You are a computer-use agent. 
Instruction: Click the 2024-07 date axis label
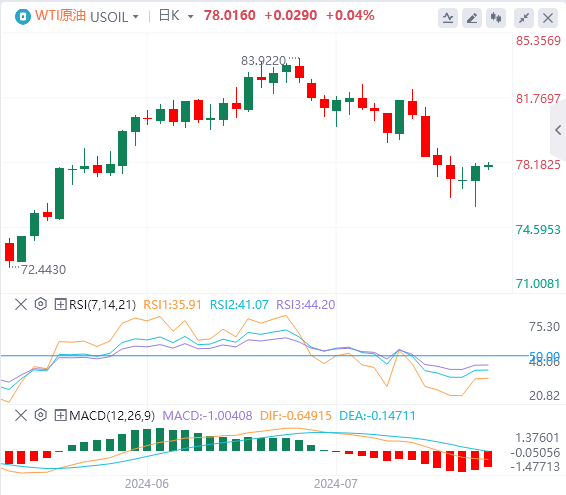click(336, 483)
